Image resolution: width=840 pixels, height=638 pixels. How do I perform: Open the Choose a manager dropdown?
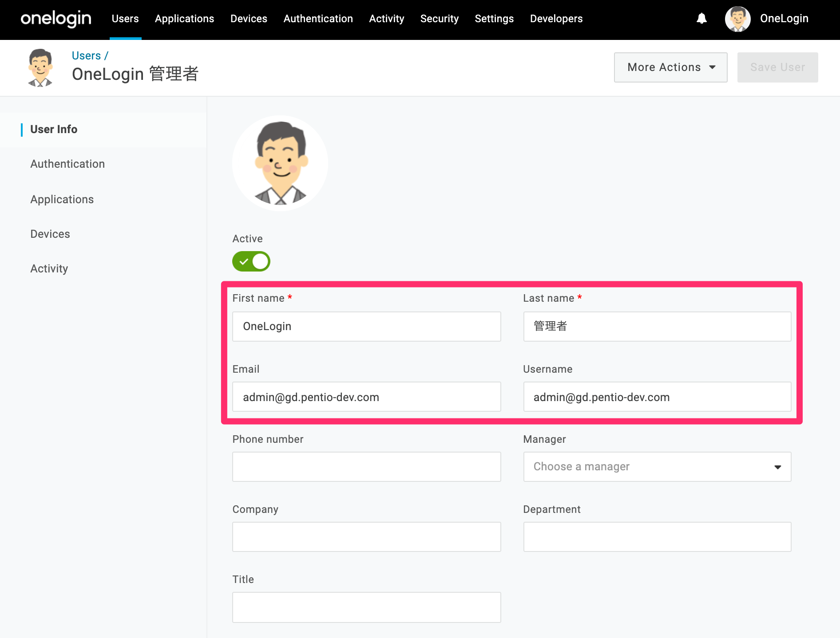point(657,467)
